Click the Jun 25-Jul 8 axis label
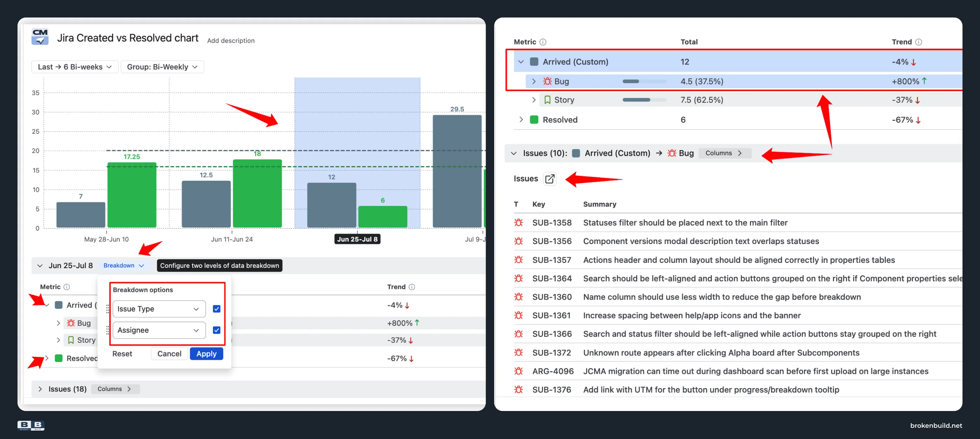This screenshot has width=980, height=439. click(x=357, y=239)
